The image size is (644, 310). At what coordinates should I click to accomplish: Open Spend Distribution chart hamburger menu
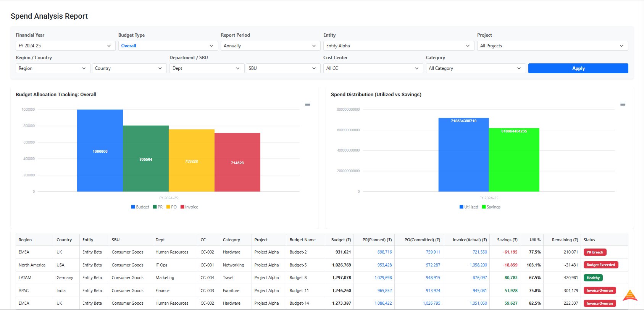click(x=623, y=105)
